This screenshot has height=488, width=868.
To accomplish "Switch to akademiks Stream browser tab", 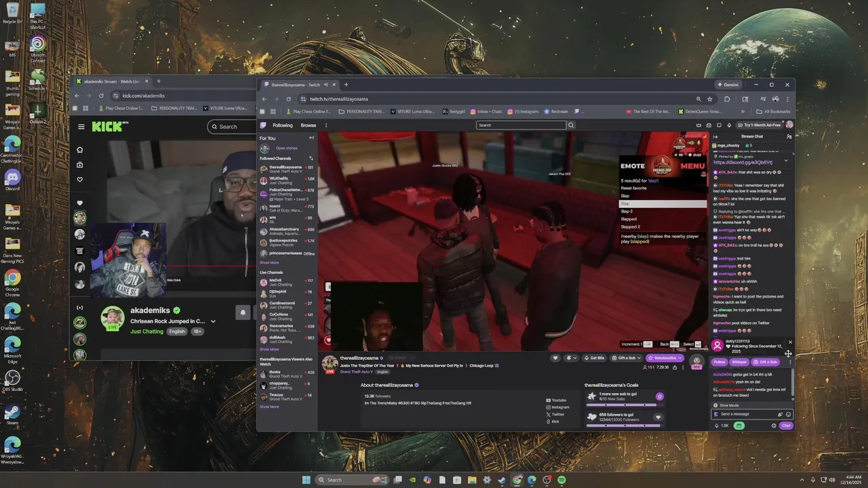I will pyautogui.click(x=112, y=81).
